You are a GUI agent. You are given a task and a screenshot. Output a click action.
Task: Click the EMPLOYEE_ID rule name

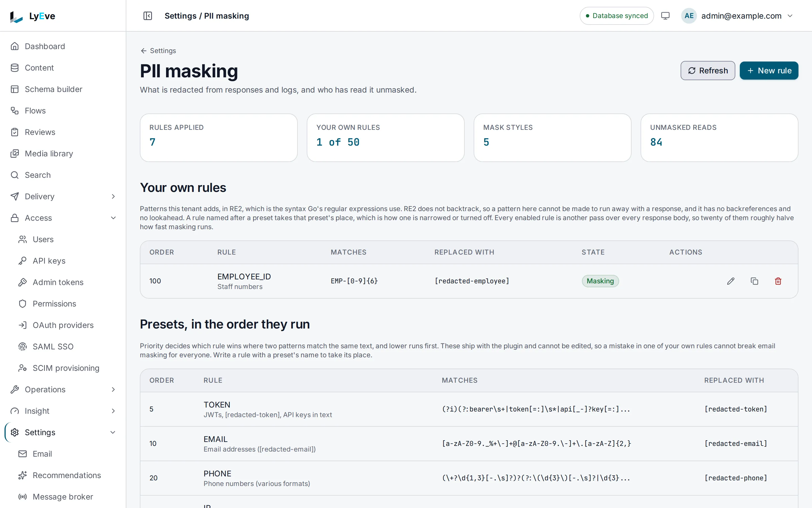click(x=244, y=277)
